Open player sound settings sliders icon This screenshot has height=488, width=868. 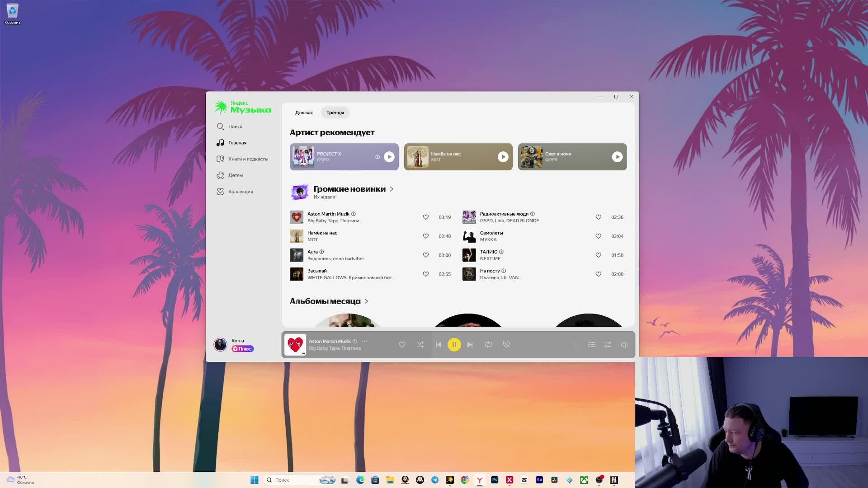point(608,345)
